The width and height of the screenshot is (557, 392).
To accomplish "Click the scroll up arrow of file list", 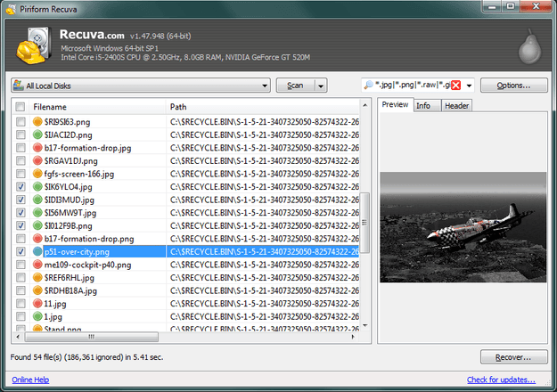I will click(x=365, y=105).
